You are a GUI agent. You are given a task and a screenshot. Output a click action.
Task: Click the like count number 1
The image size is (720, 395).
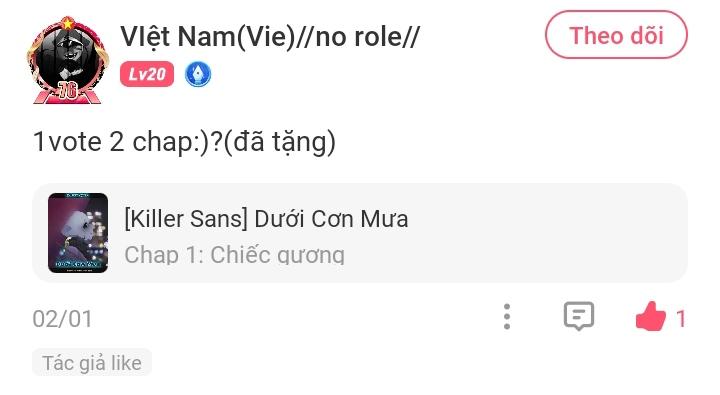(681, 319)
